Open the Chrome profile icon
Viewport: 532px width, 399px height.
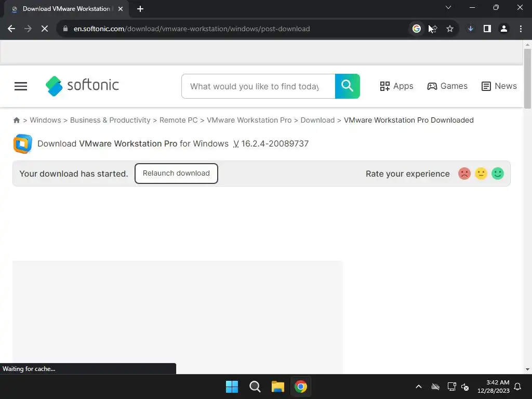coord(504,29)
